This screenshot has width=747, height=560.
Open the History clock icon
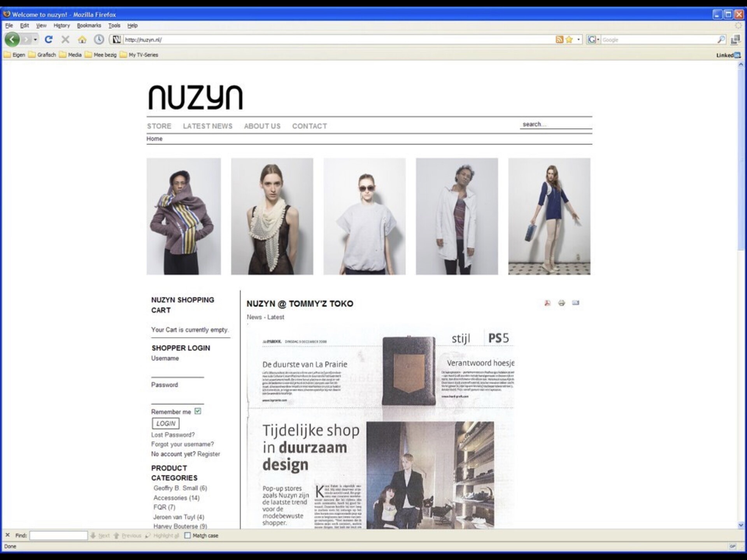tap(99, 39)
